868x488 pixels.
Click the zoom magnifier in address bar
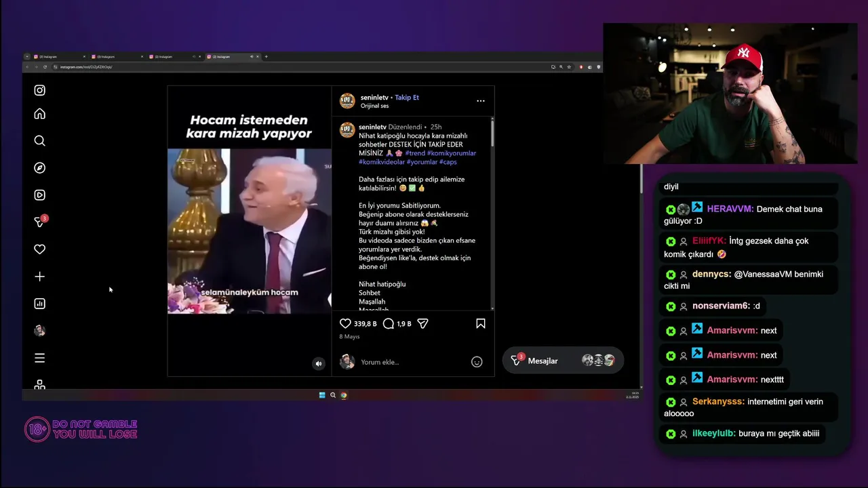(x=561, y=67)
